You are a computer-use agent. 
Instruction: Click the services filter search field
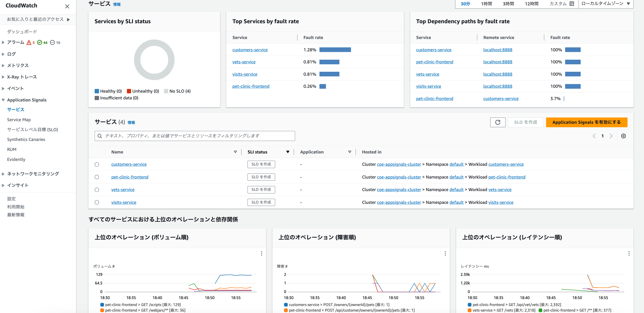[195, 136]
